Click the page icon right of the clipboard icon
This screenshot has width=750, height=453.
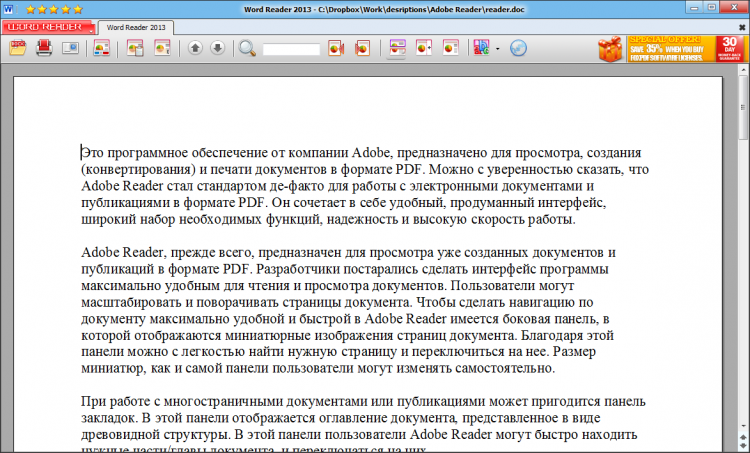(x=162, y=48)
